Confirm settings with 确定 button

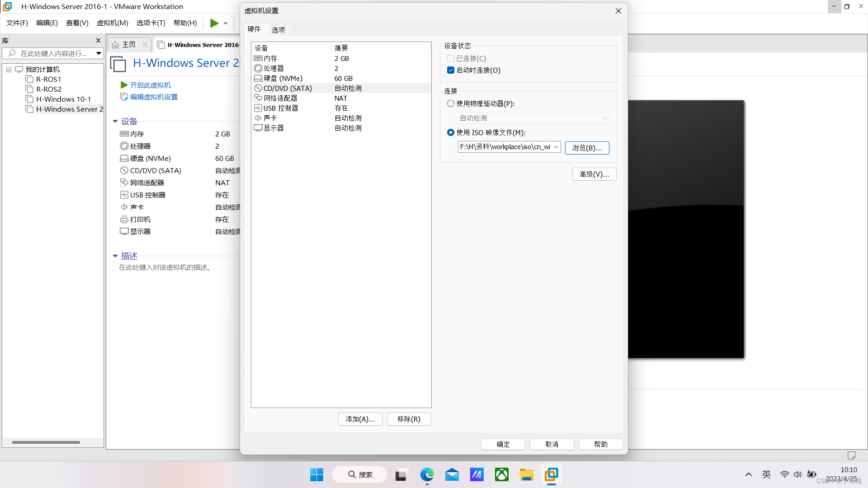(503, 444)
